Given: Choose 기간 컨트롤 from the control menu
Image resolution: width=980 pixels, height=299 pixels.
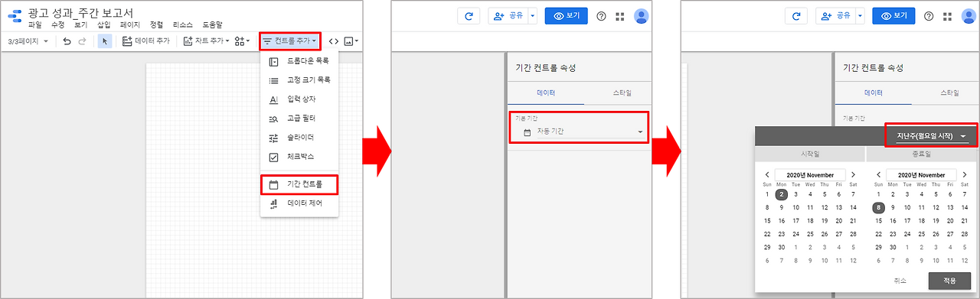Looking at the screenshot, I should [x=299, y=184].
